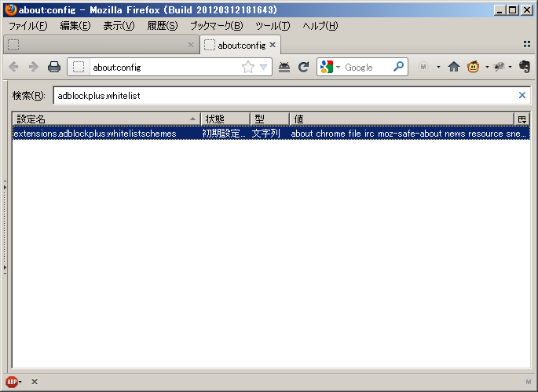Bookmark the page with the star icon

point(247,67)
